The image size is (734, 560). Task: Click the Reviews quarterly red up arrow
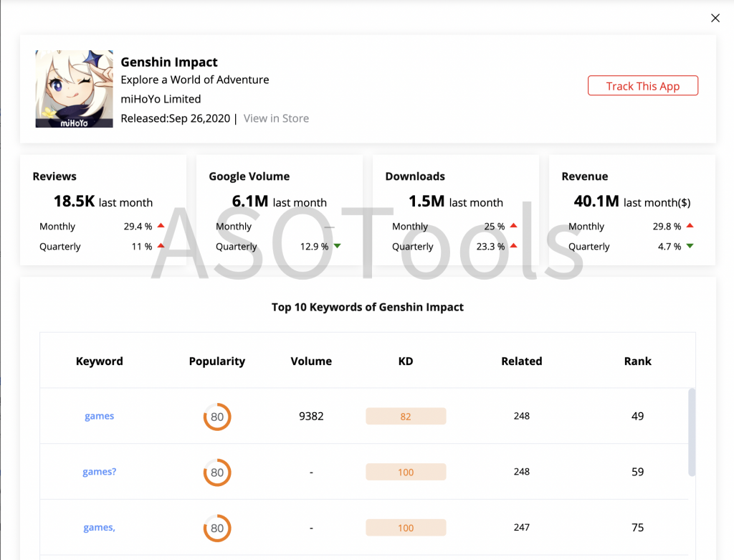(x=161, y=246)
